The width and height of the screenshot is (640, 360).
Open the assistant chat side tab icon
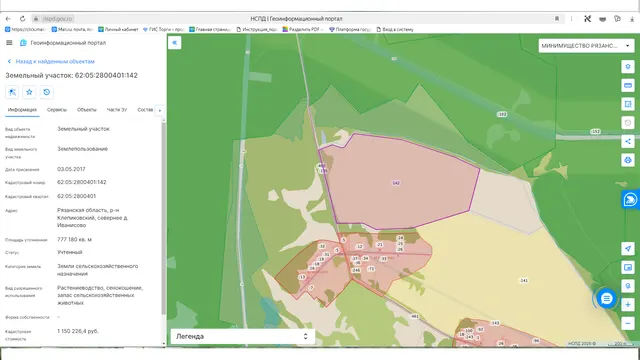click(x=631, y=200)
